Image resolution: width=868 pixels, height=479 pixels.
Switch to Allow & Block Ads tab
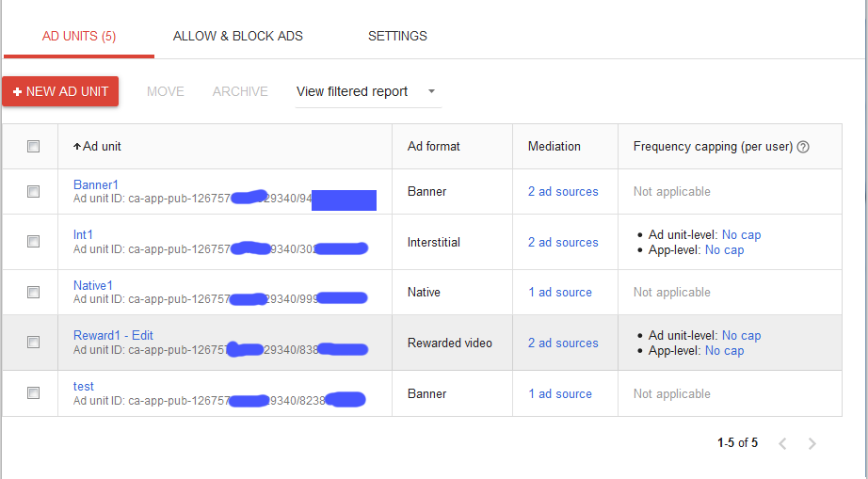238,36
